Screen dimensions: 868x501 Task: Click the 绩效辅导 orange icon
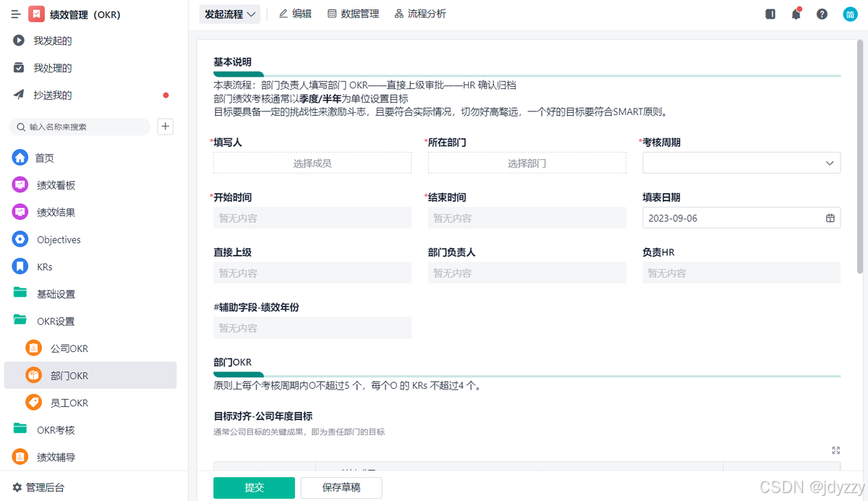tap(20, 457)
